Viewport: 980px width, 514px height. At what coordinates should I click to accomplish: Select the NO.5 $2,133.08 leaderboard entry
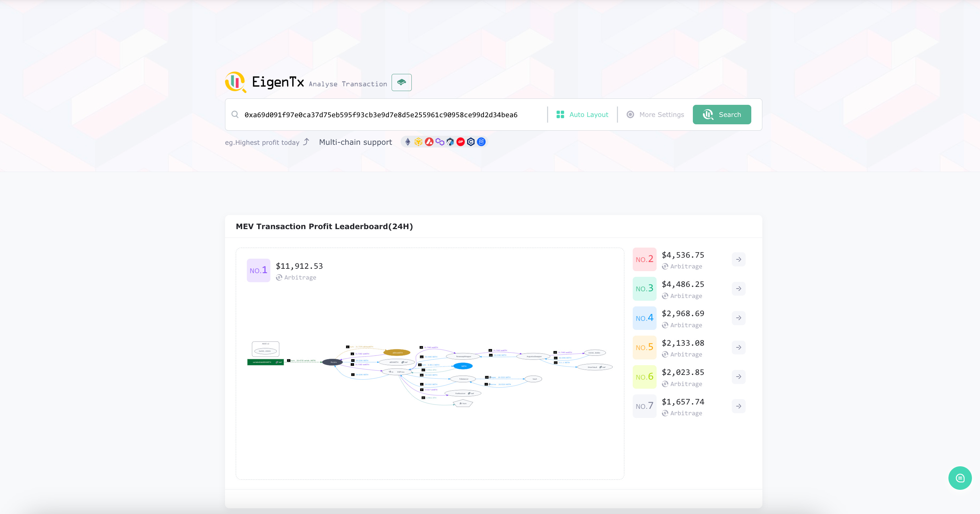[x=682, y=343]
